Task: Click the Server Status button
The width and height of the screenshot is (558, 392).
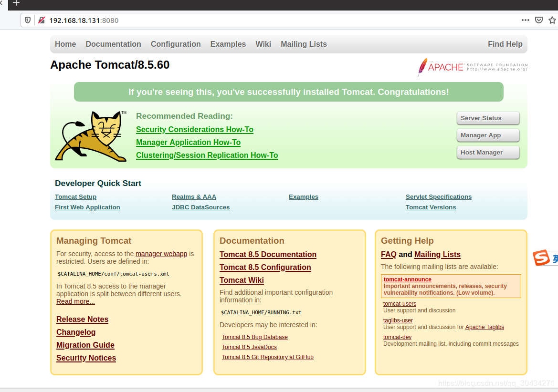Action: tap(488, 118)
